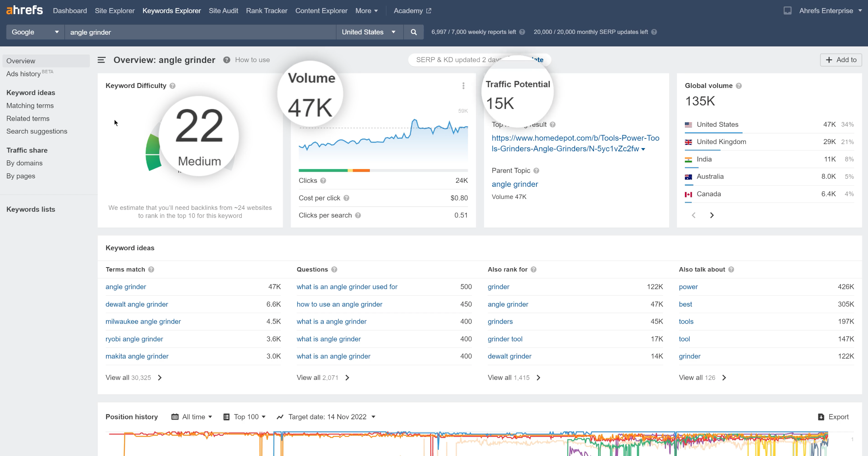Click the help icon next to Traffic Potential's Parent Topic
Screen dimensions: 868x456
[x=536, y=171]
